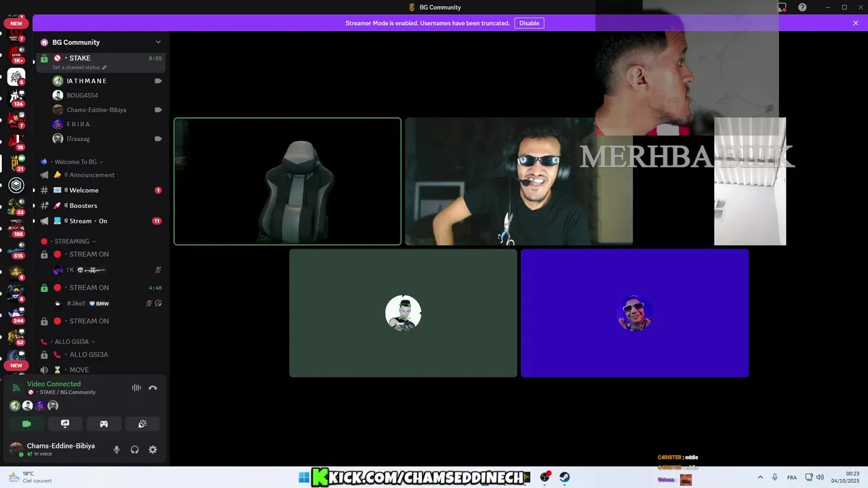Open User Settings gear
Screen dimensions: 868x488
coord(153,449)
